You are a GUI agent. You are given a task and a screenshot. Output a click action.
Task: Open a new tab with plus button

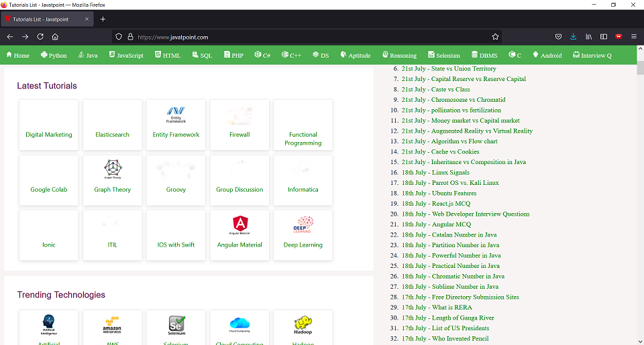pyautogui.click(x=103, y=19)
